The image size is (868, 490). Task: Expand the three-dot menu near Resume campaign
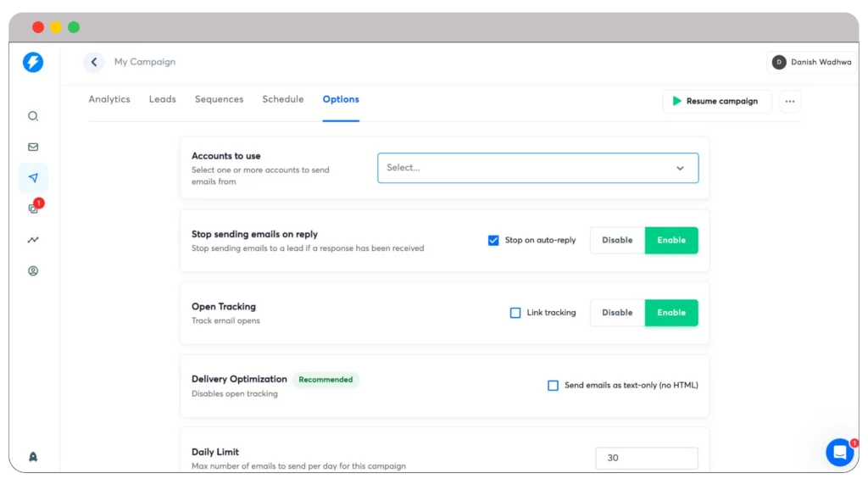(790, 101)
